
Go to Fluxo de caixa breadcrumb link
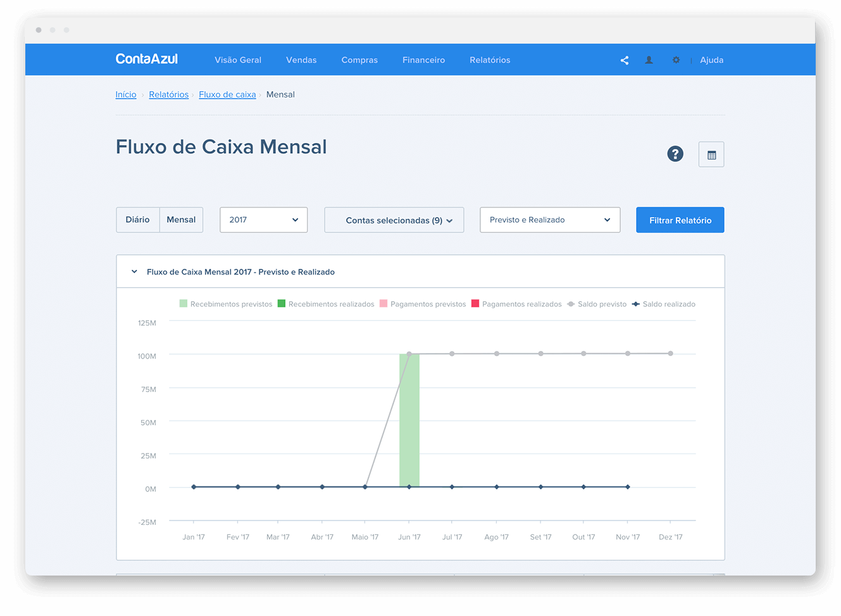pyautogui.click(x=227, y=94)
